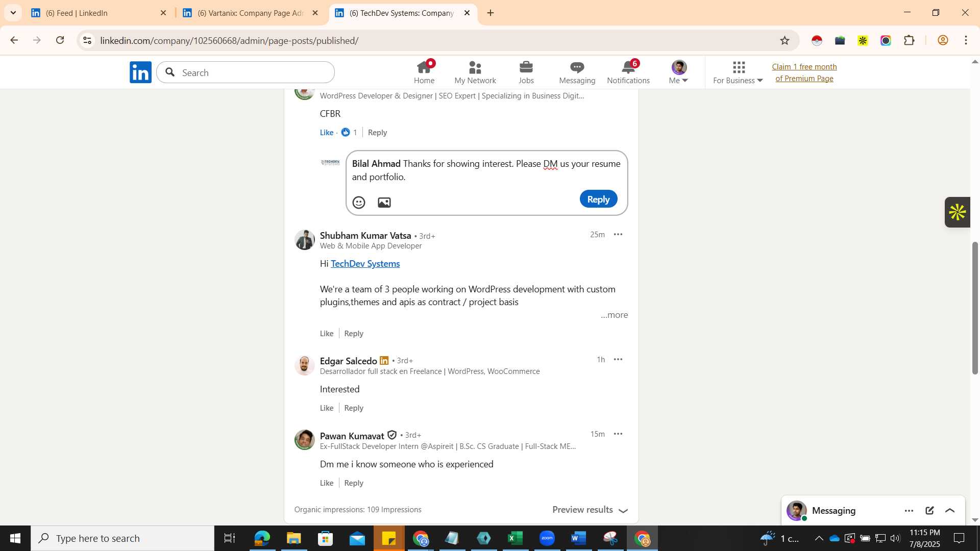Open options for Shubham Kumar Vatsa's comment

pyautogui.click(x=618, y=235)
